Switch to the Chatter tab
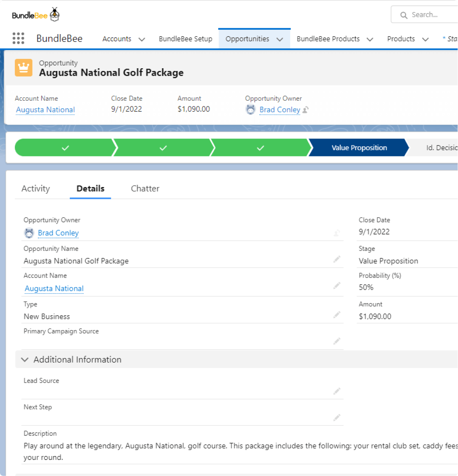 pyautogui.click(x=145, y=189)
